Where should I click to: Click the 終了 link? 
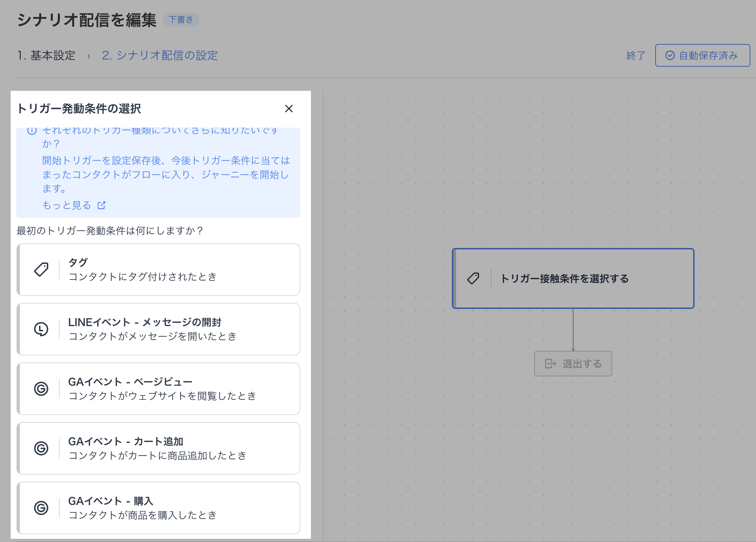pos(636,56)
